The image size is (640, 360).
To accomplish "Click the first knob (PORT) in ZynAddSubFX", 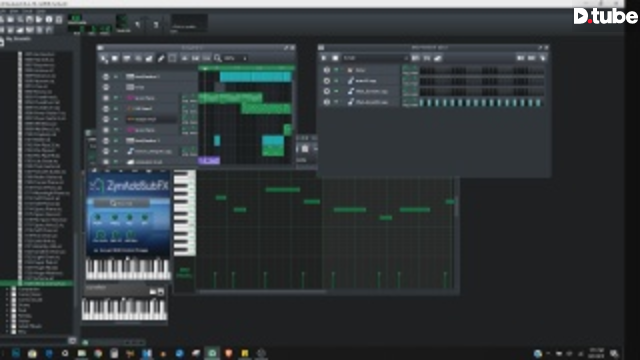I will click(x=98, y=218).
